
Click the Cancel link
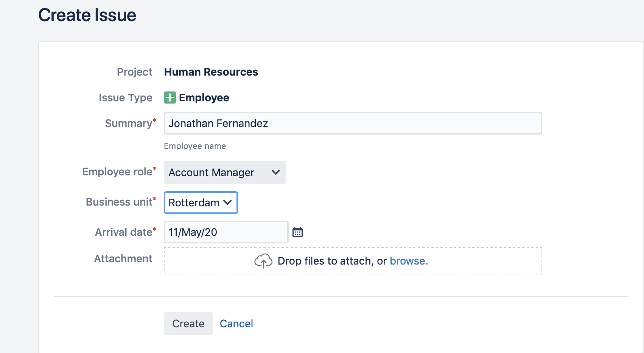click(236, 324)
